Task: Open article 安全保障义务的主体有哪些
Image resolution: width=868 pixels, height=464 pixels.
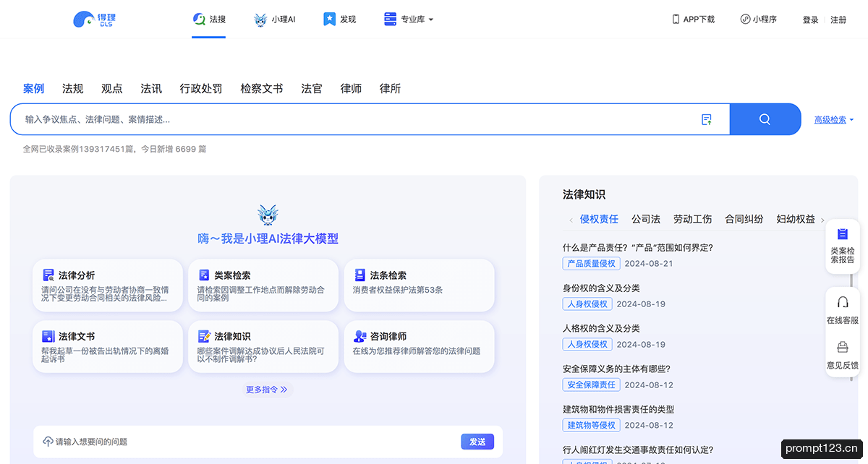Action: coord(616,369)
